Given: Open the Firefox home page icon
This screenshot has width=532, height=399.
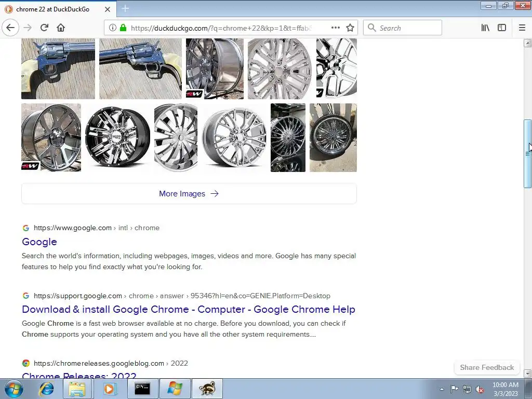Looking at the screenshot, I should (61, 28).
